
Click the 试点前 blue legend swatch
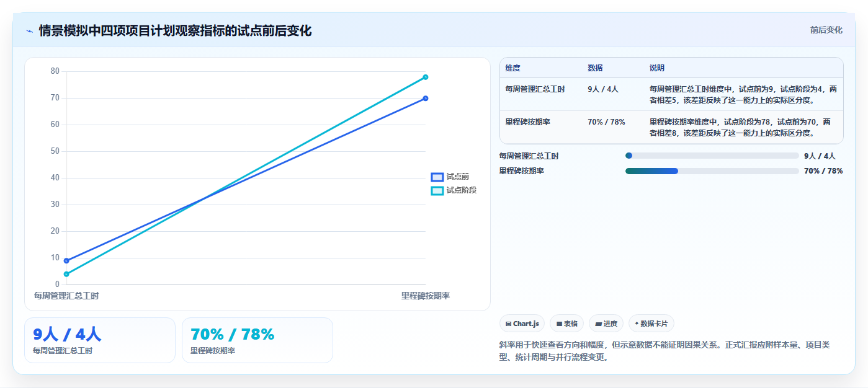(x=437, y=177)
